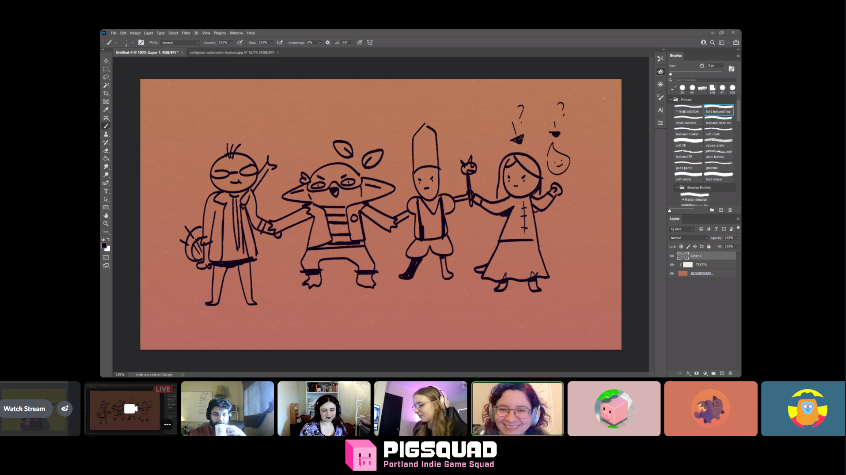Hide the Layer 1 layer visibility
Viewport: 846px width, 475px height.
coord(672,256)
